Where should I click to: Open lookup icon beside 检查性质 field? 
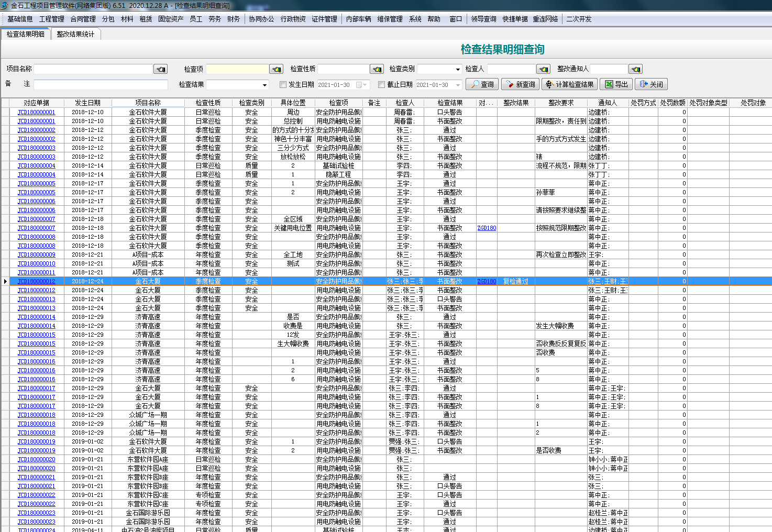click(x=377, y=69)
